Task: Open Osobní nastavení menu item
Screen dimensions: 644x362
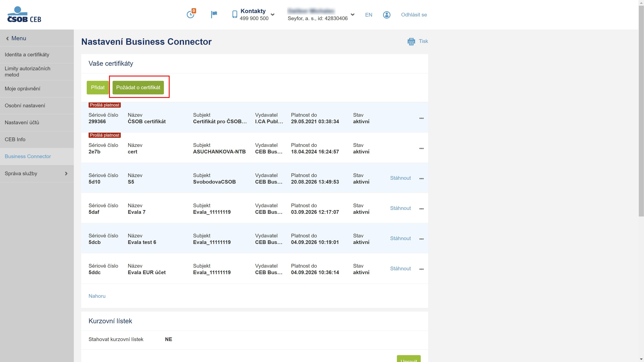Action: coord(37,106)
